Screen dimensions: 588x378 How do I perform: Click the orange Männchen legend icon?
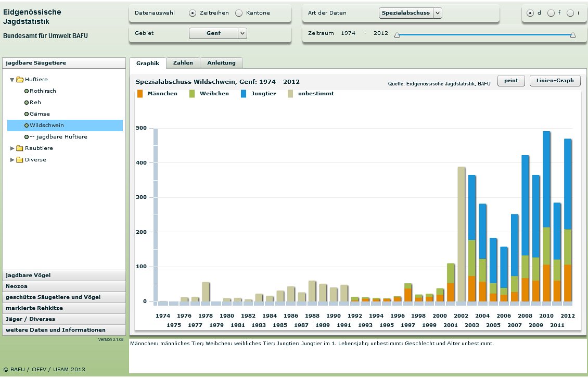(x=140, y=94)
